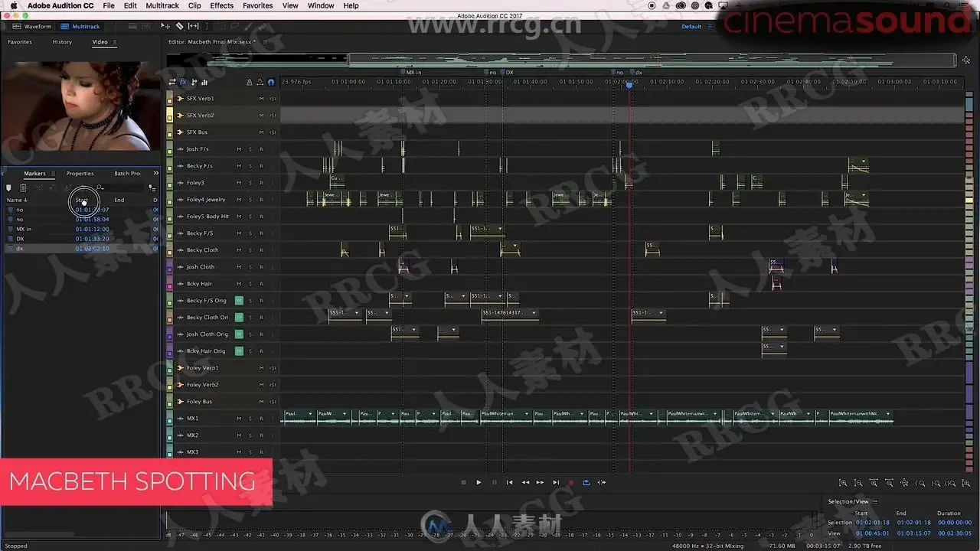The height and width of the screenshot is (551, 980).
Task: Toggle Skip Selection button
Action: (602, 482)
